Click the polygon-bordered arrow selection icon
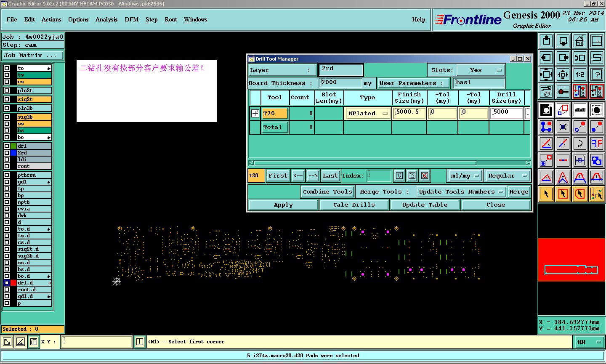 click(580, 194)
